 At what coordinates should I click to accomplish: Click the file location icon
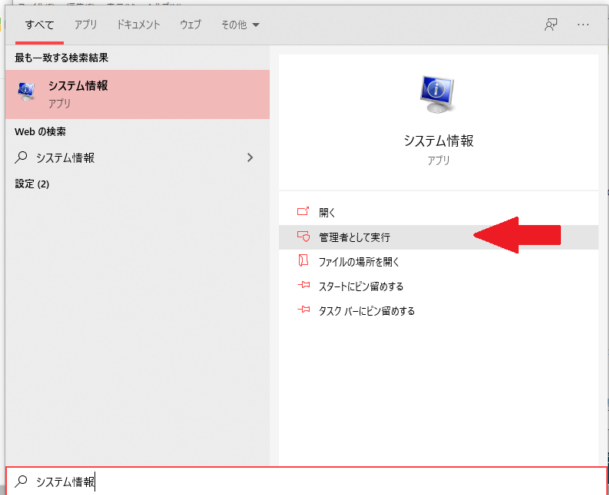pos(303,260)
